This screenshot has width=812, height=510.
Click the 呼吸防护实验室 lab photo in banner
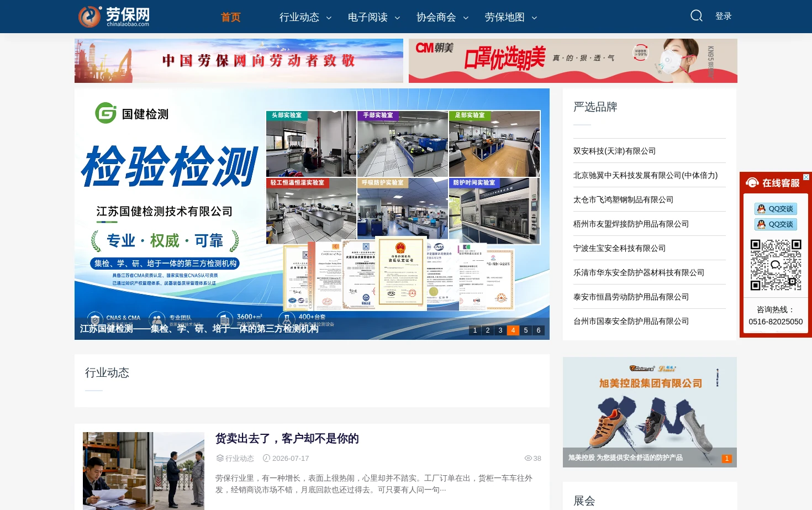pyautogui.click(x=403, y=211)
